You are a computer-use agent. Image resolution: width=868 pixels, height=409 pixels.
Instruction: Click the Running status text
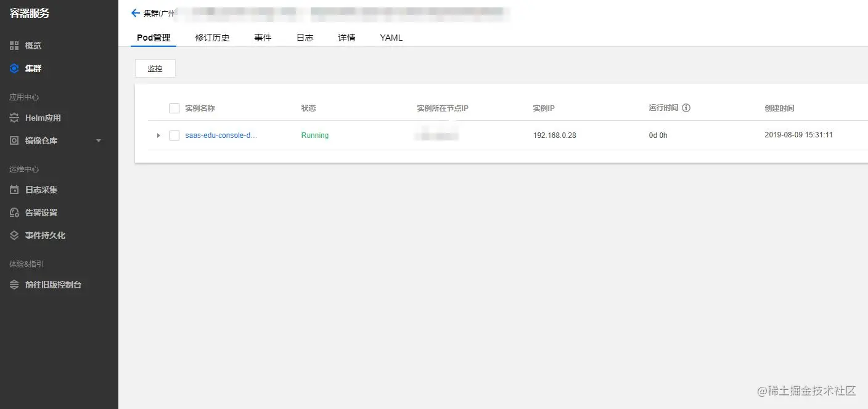pos(315,135)
